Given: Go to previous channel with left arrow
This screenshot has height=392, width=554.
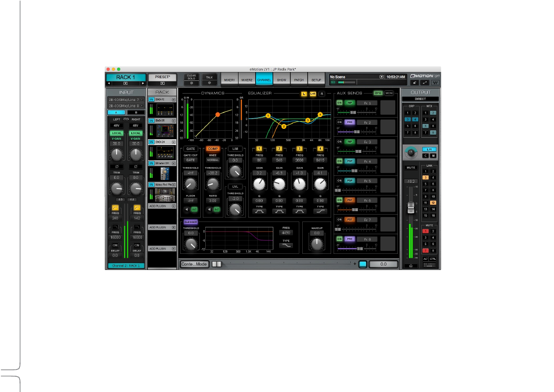Looking at the screenshot, I should (109, 83).
